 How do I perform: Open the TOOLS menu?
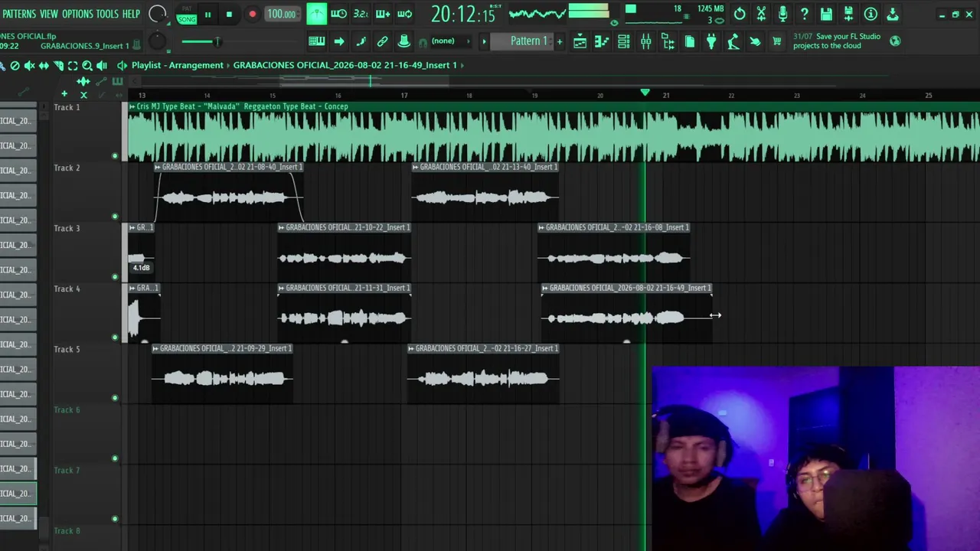pyautogui.click(x=107, y=14)
